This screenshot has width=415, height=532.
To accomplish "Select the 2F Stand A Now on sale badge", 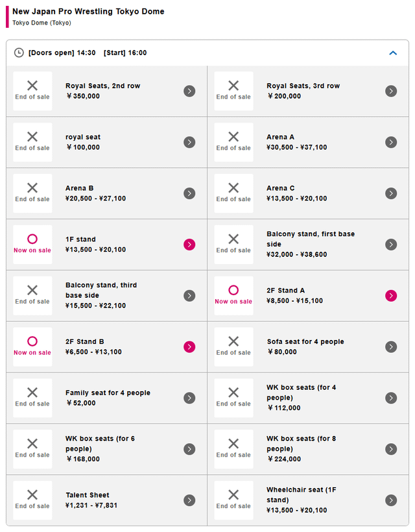I will click(x=233, y=296).
